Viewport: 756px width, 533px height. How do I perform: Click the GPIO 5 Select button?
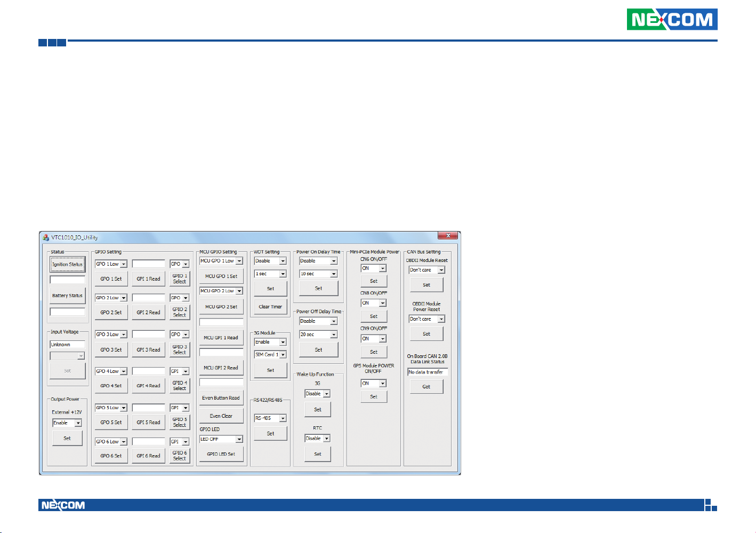[180, 422]
